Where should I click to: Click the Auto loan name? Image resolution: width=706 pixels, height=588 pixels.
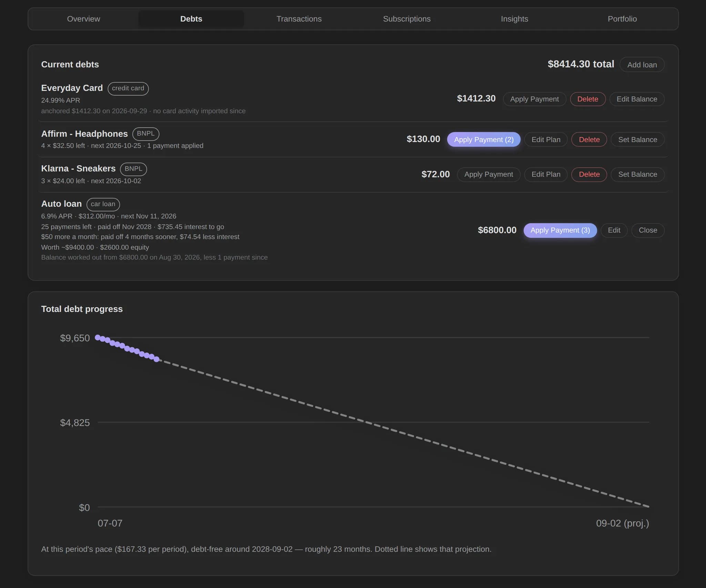(61, 204)
